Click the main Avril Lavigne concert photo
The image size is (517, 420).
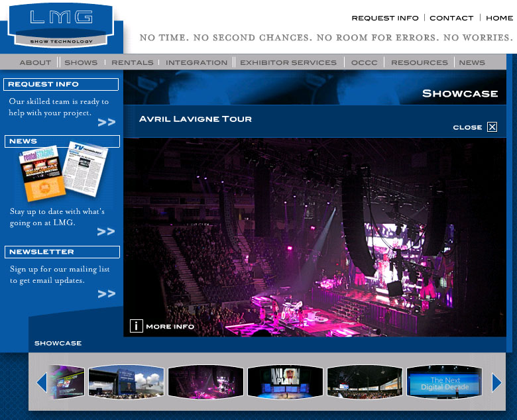point(315,237)
